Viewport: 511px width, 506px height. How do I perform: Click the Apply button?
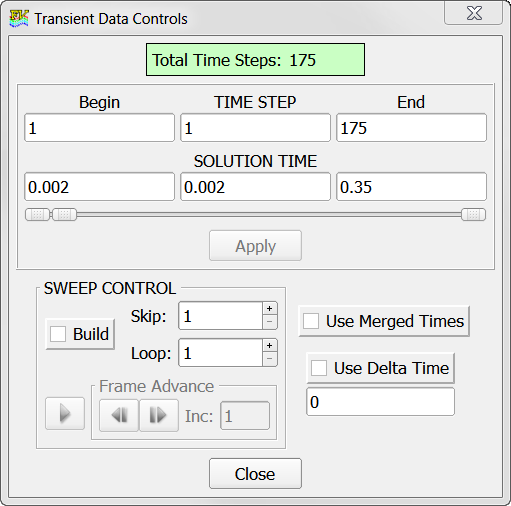[x=255, y=246]
